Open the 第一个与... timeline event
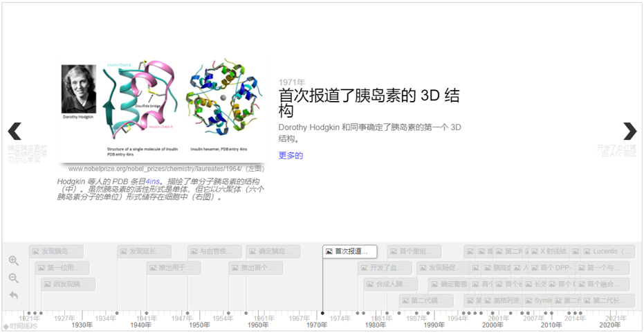The image size is (644, 335). pyautogui.click(x=602, y=268)
